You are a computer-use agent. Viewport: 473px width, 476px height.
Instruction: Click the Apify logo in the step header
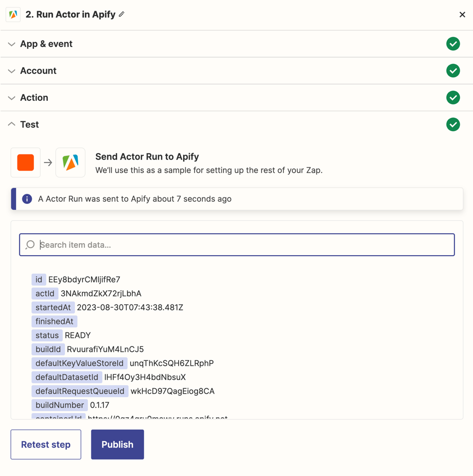[13, 14]
